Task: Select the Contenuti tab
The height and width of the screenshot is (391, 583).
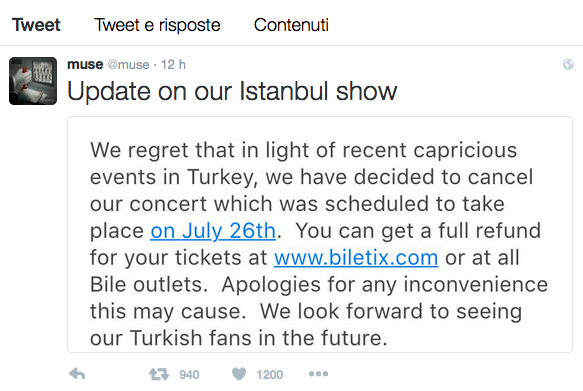Action: click(291, 25)
